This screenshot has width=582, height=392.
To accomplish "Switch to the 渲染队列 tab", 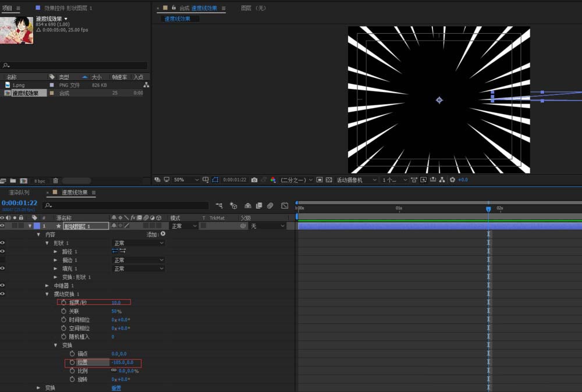I will coord(19,193).
